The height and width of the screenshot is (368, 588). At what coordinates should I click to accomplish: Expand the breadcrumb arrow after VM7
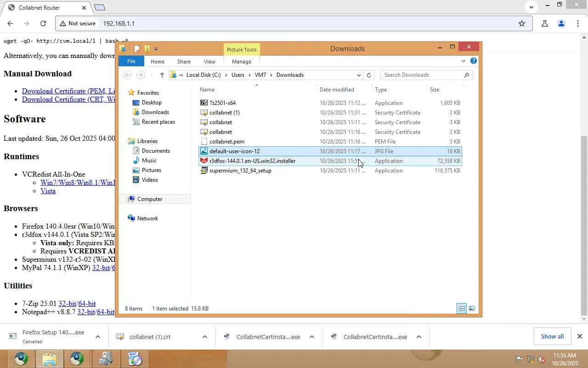pos(271,75)
